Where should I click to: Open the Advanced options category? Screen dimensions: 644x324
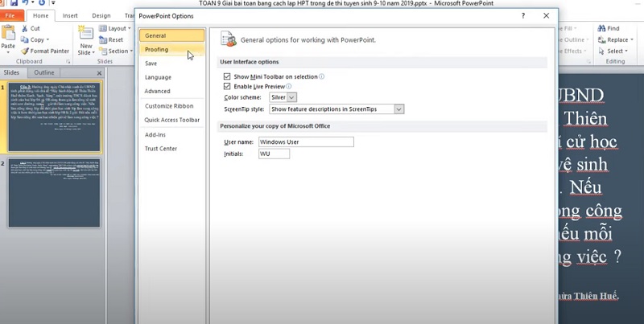tap(157, 91)
